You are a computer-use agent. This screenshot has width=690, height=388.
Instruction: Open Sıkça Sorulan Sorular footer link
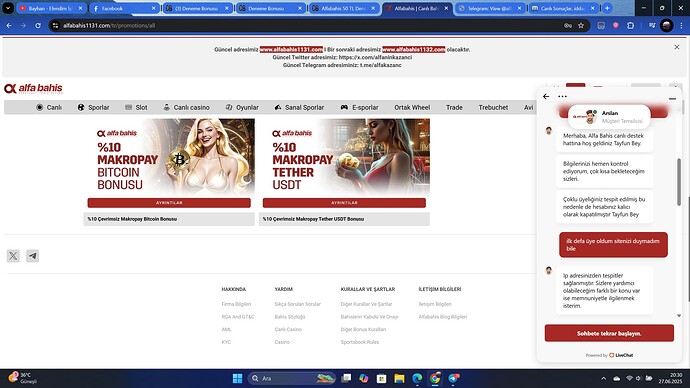[297, 304]
